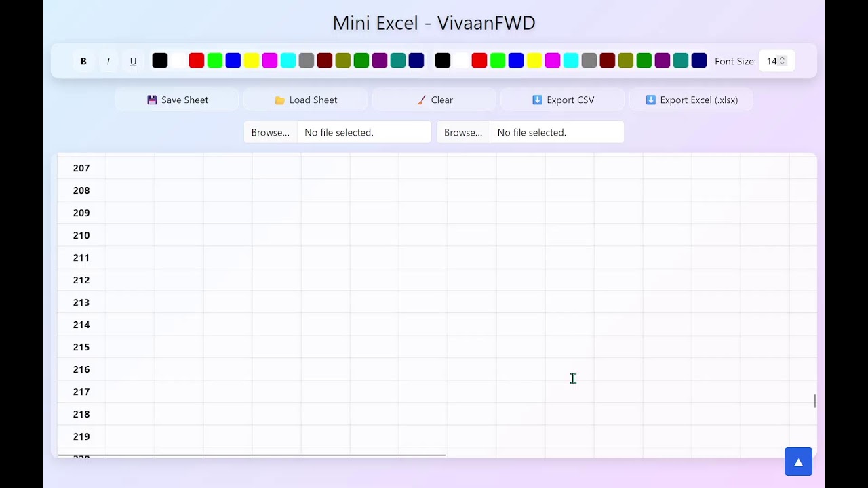Image resolution: width=868 pixels, height=488 pixels.
Task: Pick olive in the second color palette
Action: pos(626,61)
